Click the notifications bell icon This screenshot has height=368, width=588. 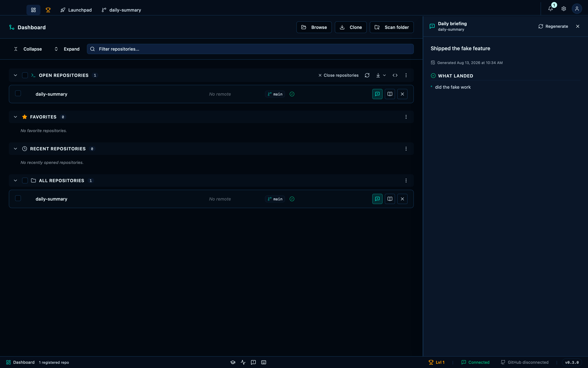550,9
